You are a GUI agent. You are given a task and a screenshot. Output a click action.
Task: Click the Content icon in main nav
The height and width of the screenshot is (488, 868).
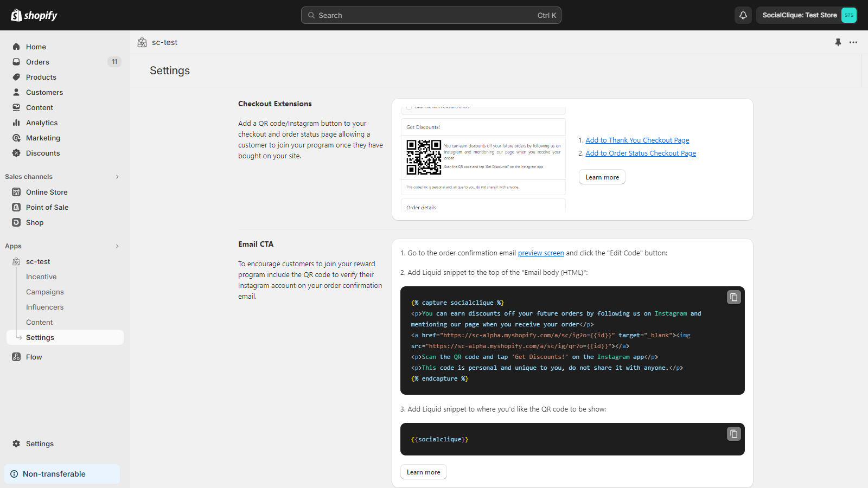(16, 107)
